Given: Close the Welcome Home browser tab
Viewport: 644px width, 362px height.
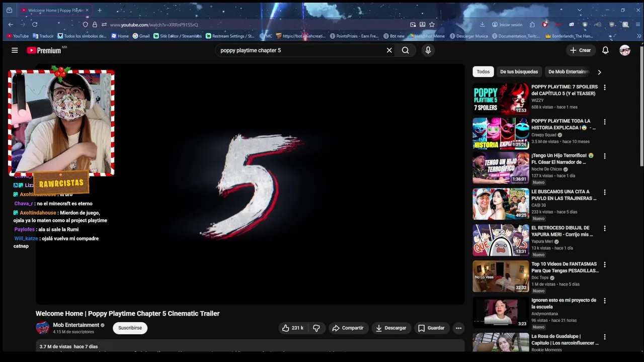Looking at the screenshot, I should click(x=87, y=10).
